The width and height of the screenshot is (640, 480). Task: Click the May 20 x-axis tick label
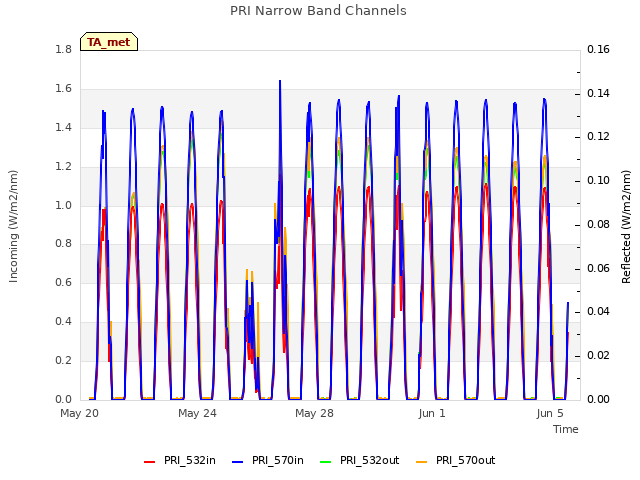tap(80, 413)
